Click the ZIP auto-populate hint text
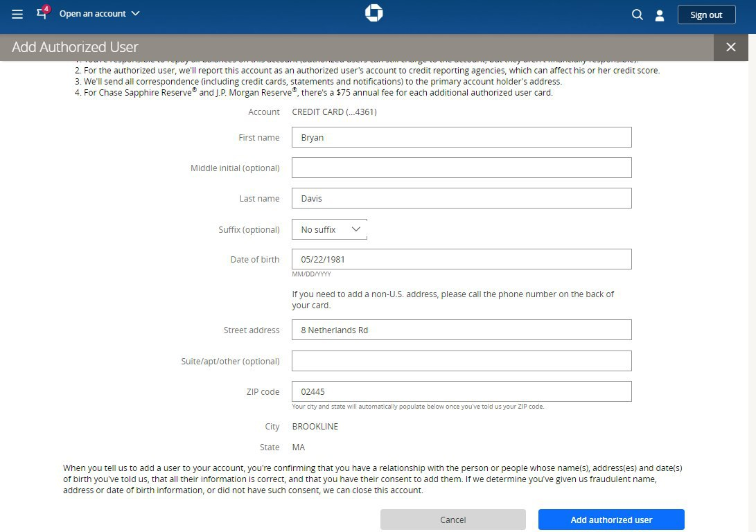This screenshot has height=532, width=756. coord(418,406)
